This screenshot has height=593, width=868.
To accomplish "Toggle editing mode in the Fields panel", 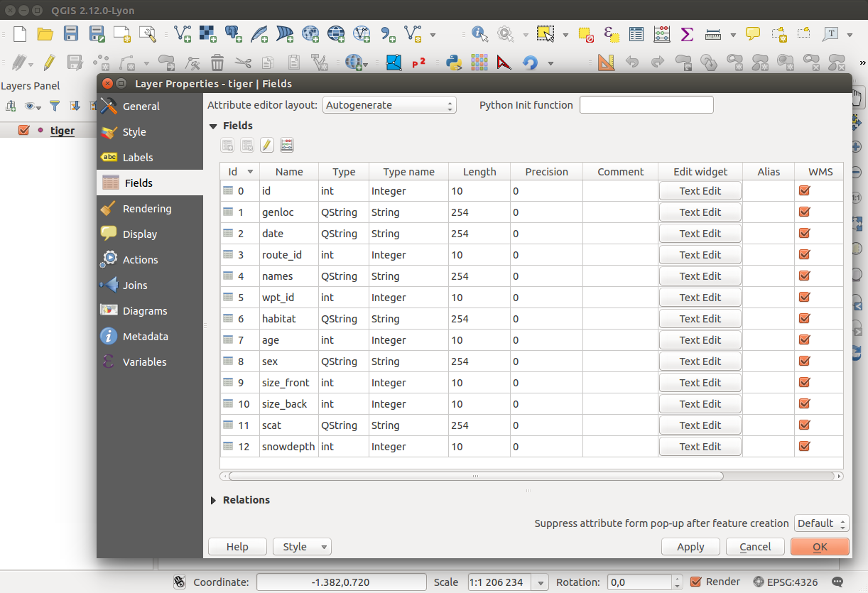I will [266, 145].
